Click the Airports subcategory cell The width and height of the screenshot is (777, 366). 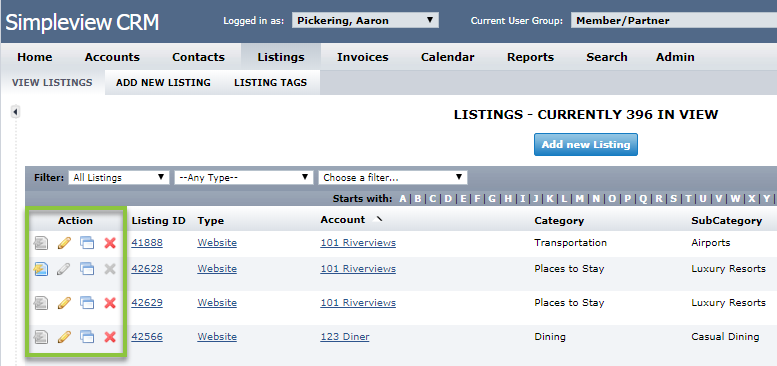pyautogui.click(x=712, y=243)
